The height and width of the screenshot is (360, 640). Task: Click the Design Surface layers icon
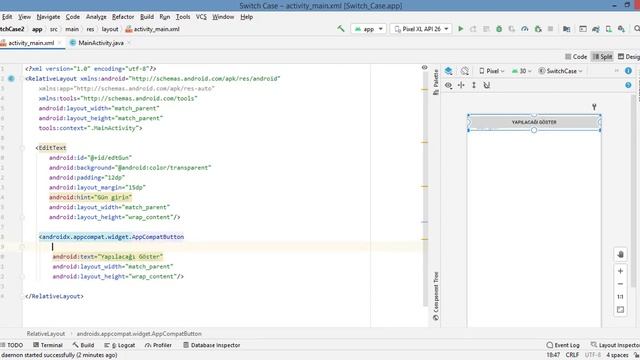point(449,71)
